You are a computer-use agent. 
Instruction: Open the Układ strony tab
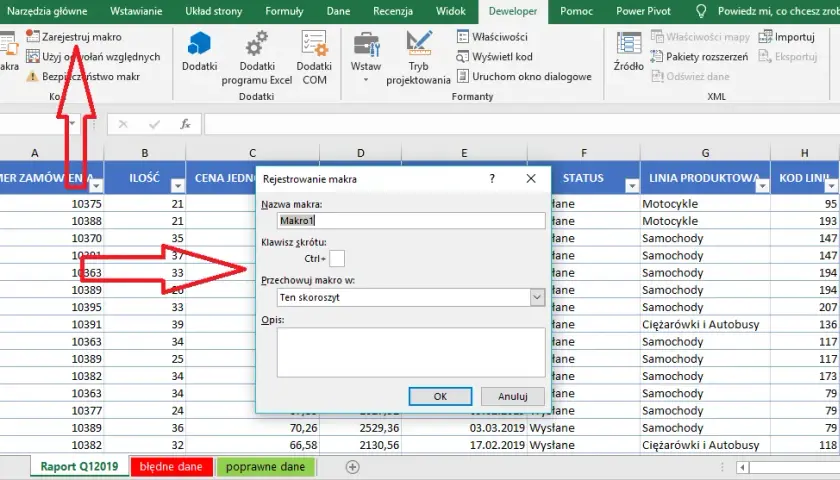click(x=214, y=11)
